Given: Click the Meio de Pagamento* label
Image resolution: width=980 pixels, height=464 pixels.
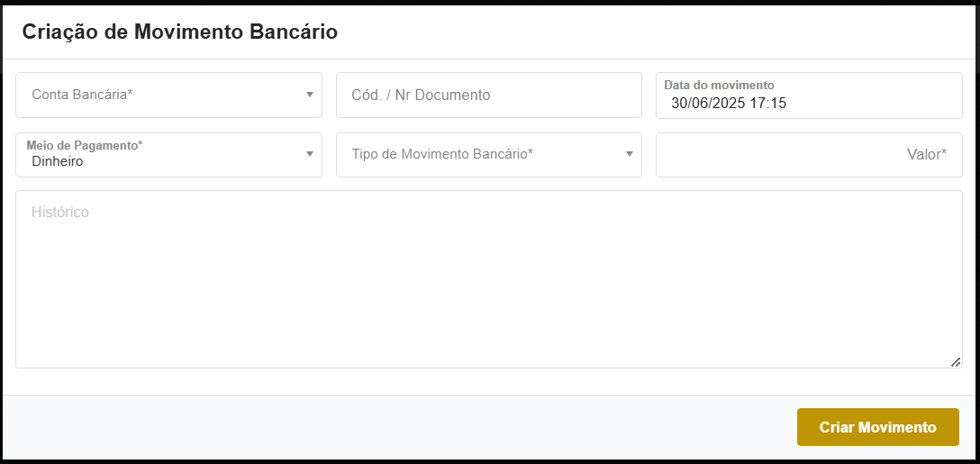Looking at the screenshot, I should pyautogui.click(x=85, y=145).
